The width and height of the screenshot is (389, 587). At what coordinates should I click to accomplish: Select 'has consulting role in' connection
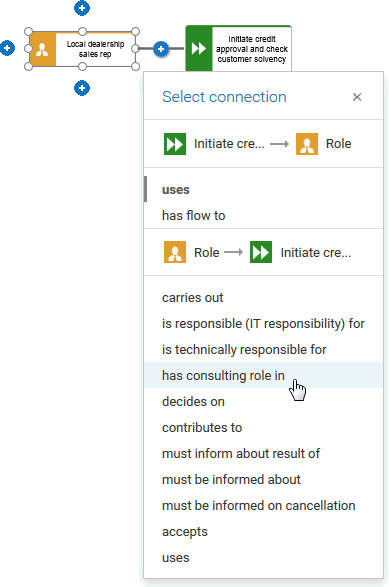click(223, 375)
